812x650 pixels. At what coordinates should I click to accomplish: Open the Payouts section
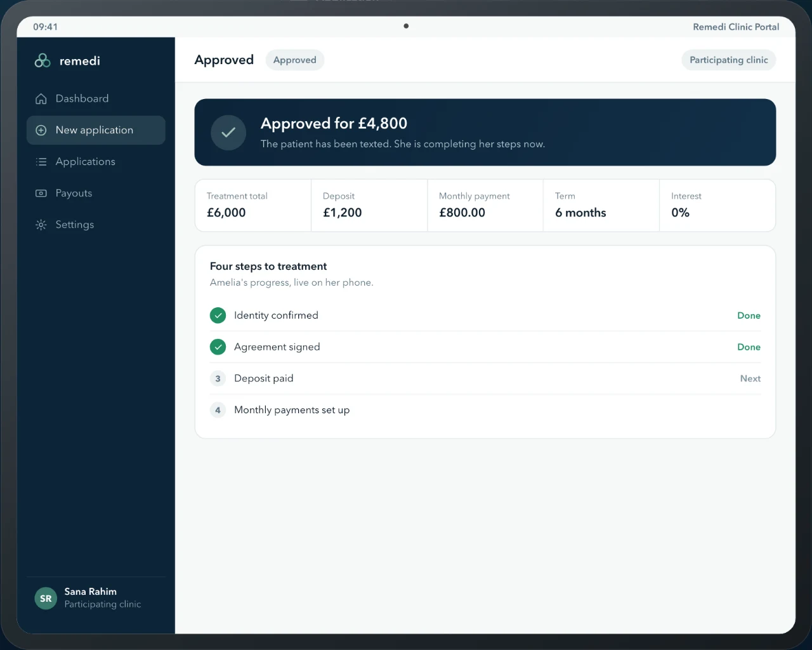tap(96, 193)
